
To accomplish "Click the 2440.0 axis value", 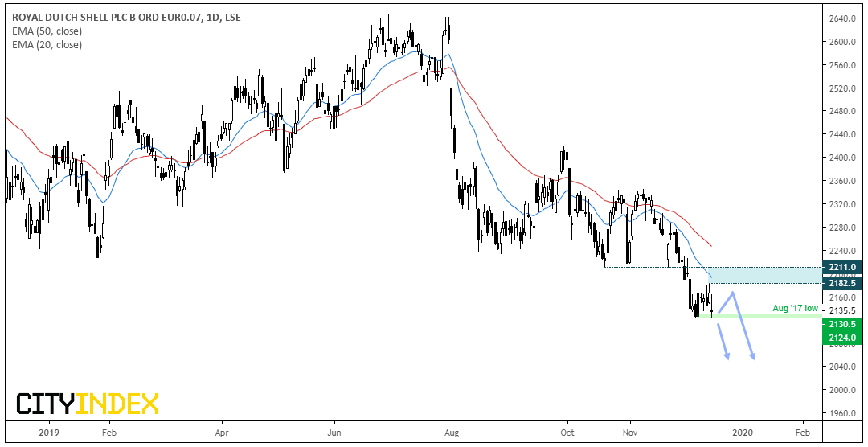I will 844,134.
